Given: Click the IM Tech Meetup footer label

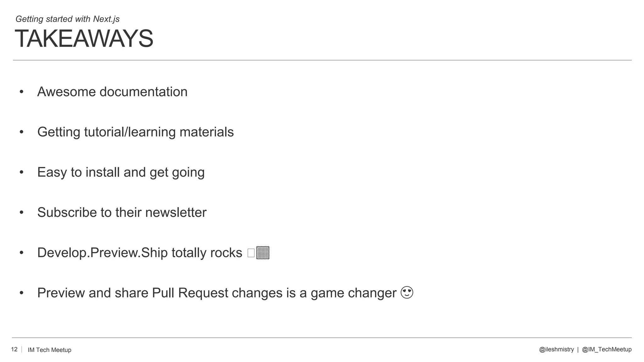Looking at the screenshot, I should coord(49,350).
